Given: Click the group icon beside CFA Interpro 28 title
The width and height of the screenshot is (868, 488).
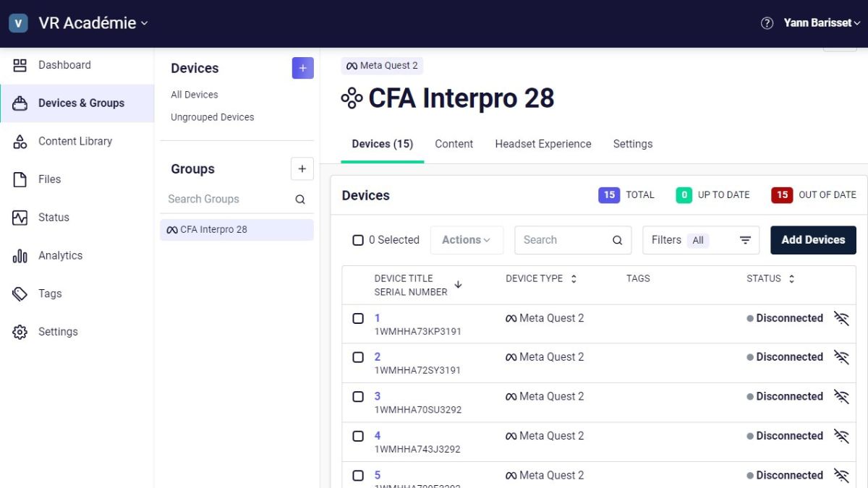Looking at the screenshot, I should pyautogui.click(x=352, y=98).
